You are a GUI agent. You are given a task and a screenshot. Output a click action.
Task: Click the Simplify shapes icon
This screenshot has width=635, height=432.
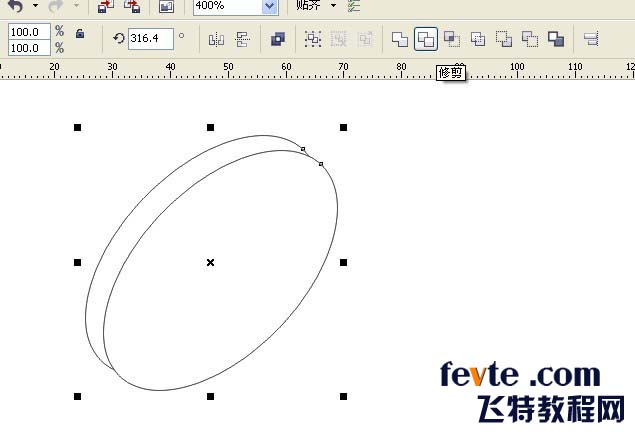478,39
